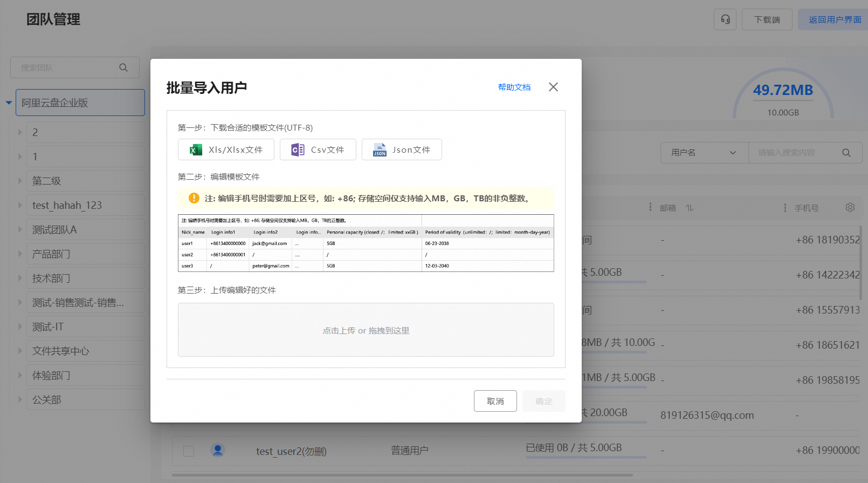Click 已使用 0B / 共 5.00GB storage text
This screenshot has width=868, height=483.
(574, 447)
